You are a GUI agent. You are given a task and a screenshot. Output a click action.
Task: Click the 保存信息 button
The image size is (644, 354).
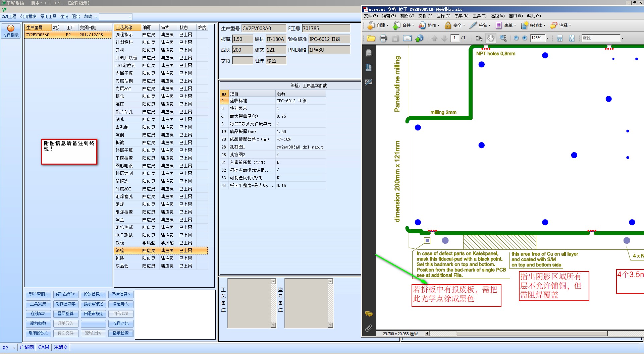pos(121,294)
